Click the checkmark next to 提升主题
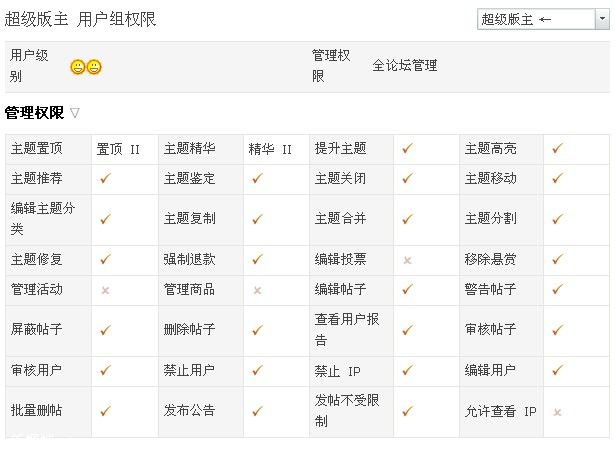This screenshot has height=458, width=615. [407, 149]
